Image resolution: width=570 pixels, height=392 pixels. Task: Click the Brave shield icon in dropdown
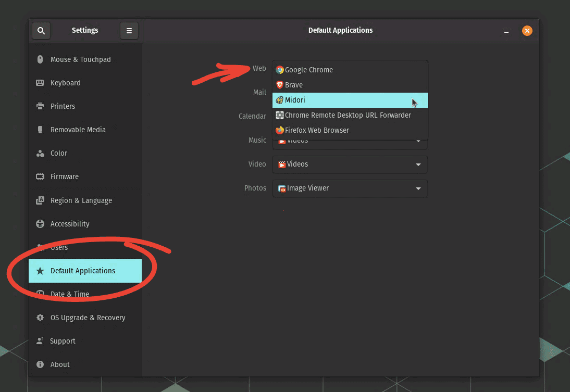[x=280, y=85]
